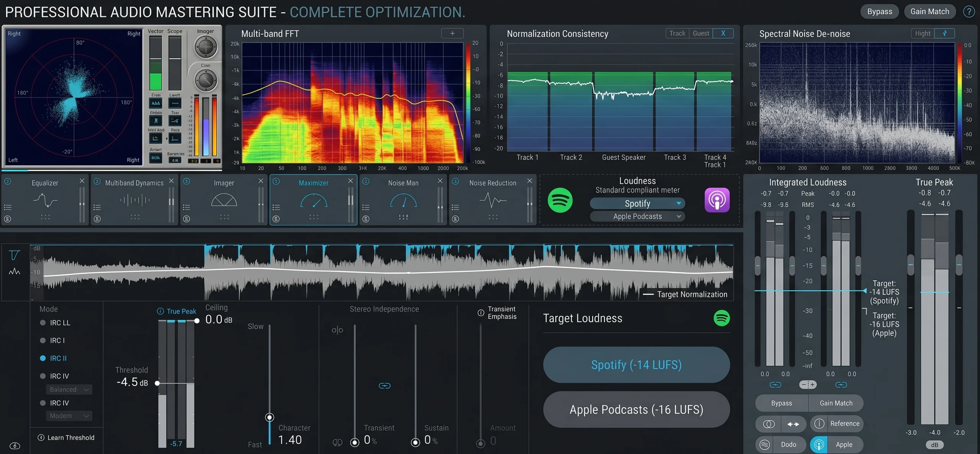Screen dimensions: 980x454
Task: Select the Guest tab in Normalization Consistency
Action: (701, 33)
